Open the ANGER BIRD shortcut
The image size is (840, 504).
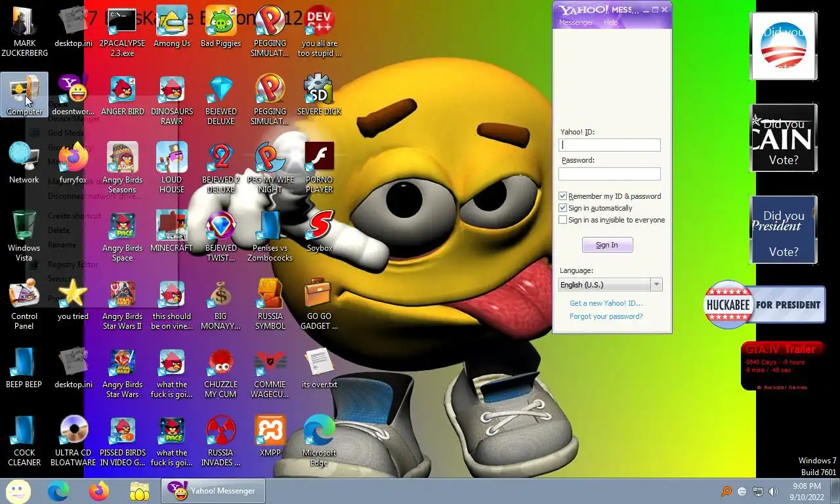click(122, 95)
